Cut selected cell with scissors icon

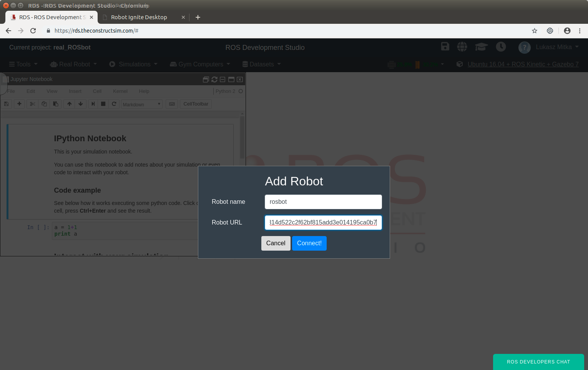click(32, 104)
